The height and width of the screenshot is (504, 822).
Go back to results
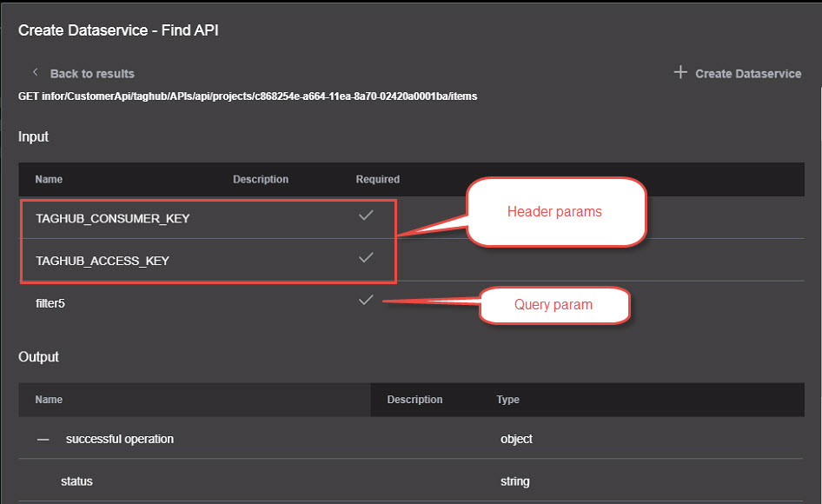click(92, 74)
